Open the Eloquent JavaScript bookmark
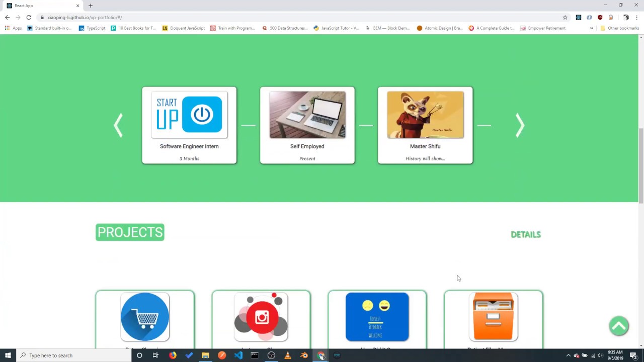 point(184,28)
